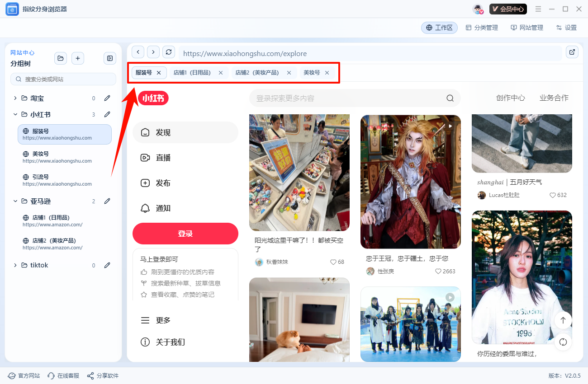Click the 搜索分类或网站 search field
The width and height of the screenshot is (588, 384).
coord(63,79)
